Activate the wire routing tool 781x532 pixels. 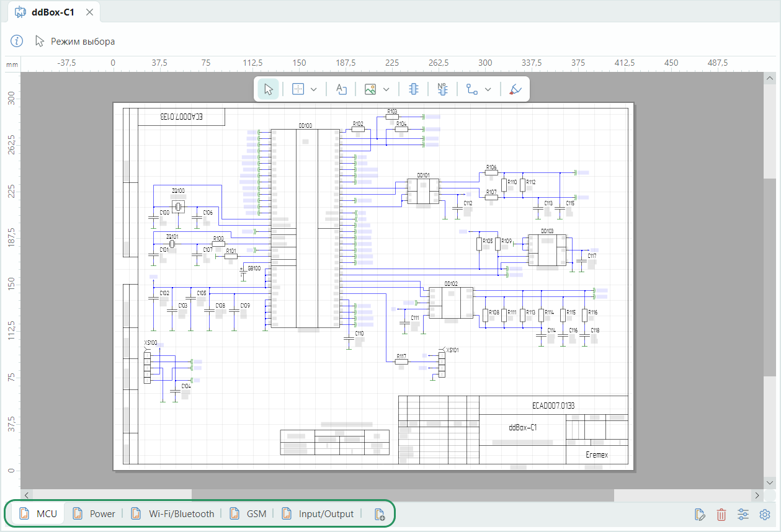point(472,89)
